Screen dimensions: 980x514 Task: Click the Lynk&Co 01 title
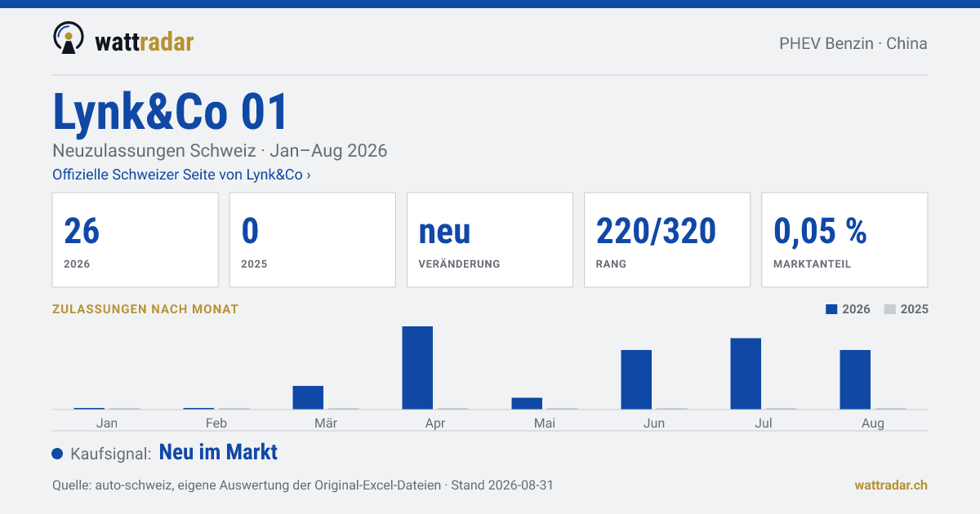click(171, 111)
